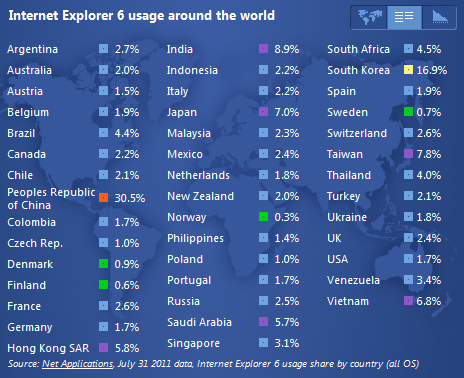
Task: Select the Hong Kong SAR label
Action: point(48,348)
